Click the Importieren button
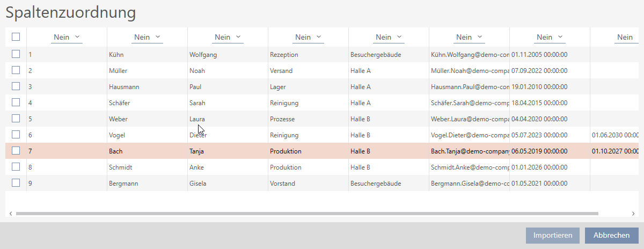The width and height of the screenshot is (644, 249). [x=553, y=235]
